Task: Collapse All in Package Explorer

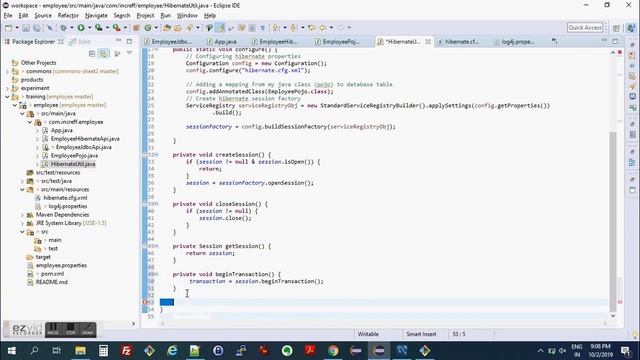Action: [92, 53]
